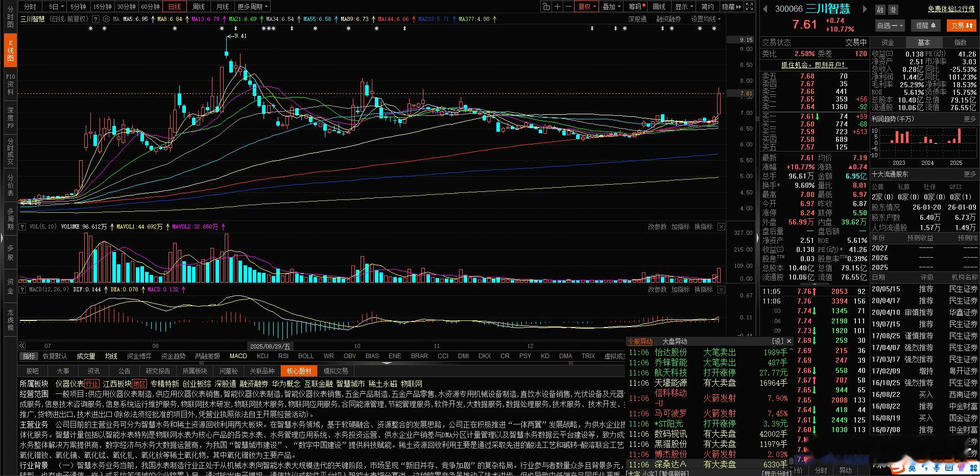
Task: Close the MACD indicator panel
Action: [721, 289]
